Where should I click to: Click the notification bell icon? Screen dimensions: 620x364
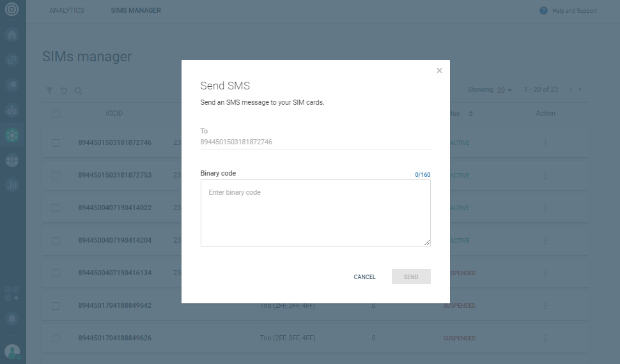click(x=12, y=317)
